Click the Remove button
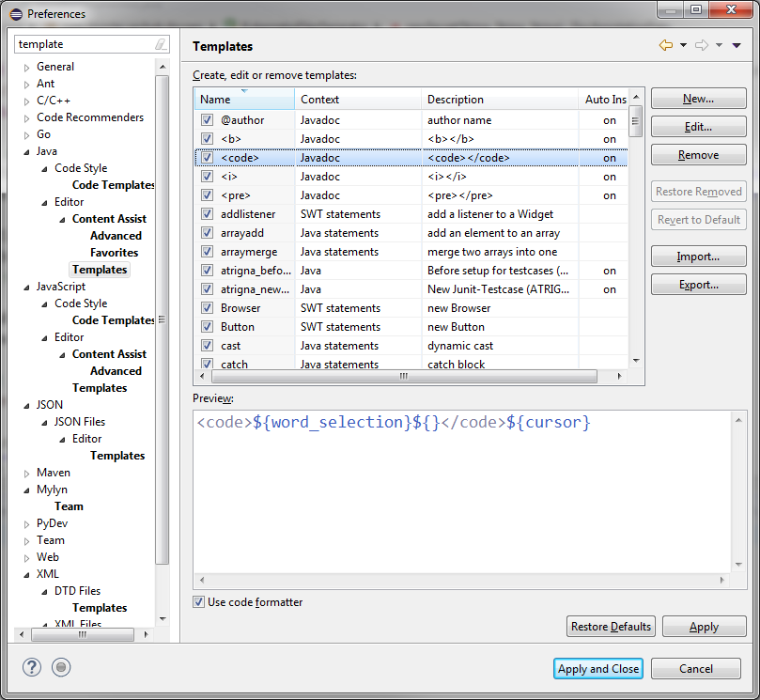Screen dimensions: 760x700 [698, 155]
